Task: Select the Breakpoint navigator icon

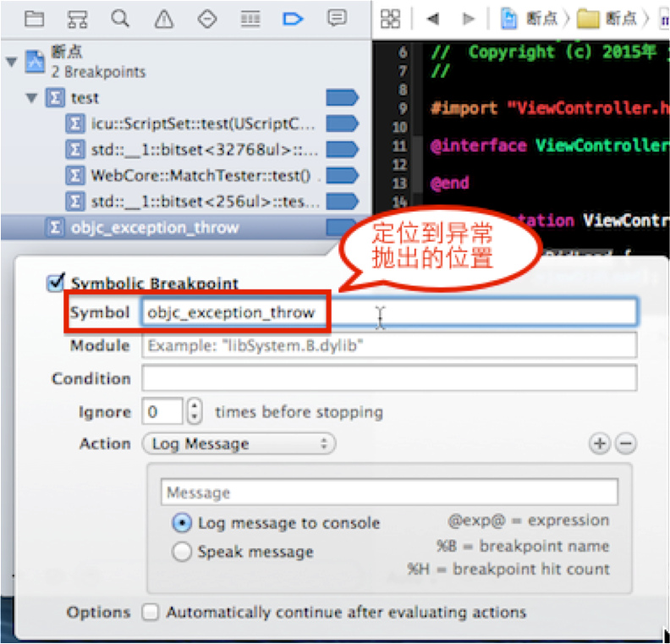Action: click(293, 19)
